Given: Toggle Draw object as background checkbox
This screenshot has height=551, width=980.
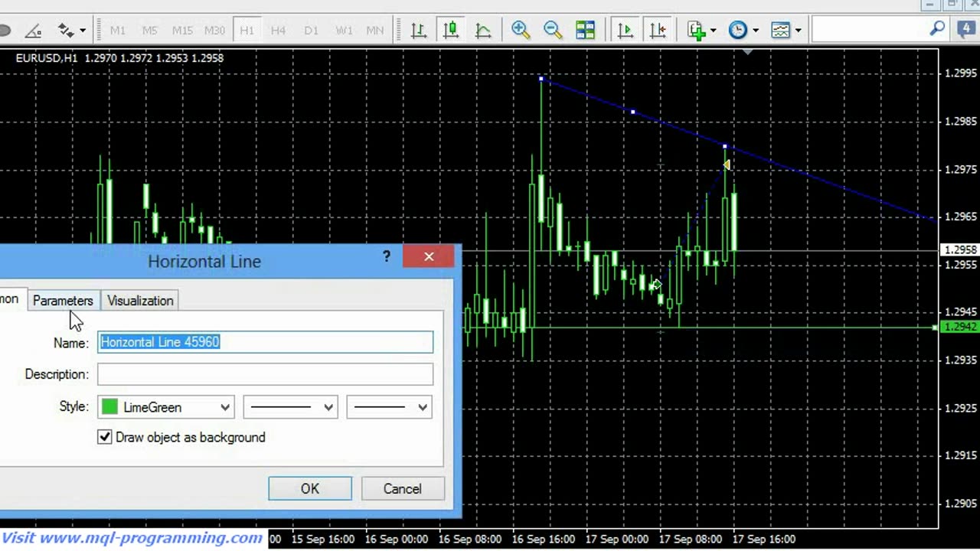Looking at the screenshot, I should pyautogui.click(x=105, y=437).
